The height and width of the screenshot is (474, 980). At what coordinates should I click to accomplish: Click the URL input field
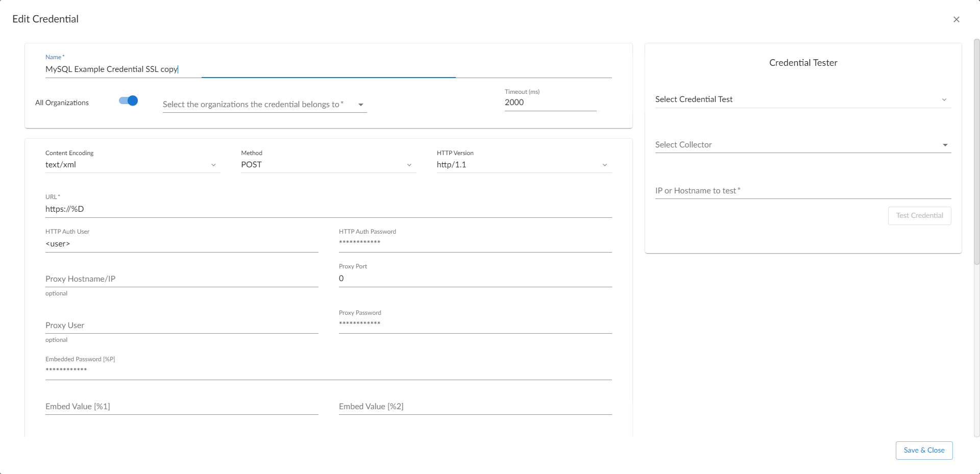pyautogui.click(x=328, y=209)
